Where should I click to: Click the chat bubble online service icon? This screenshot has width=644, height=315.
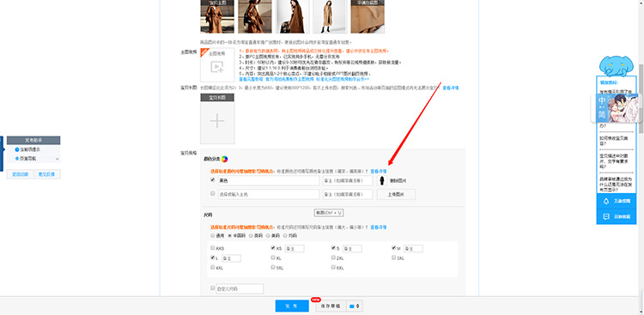pyautogui.click(x=606, y=216)
